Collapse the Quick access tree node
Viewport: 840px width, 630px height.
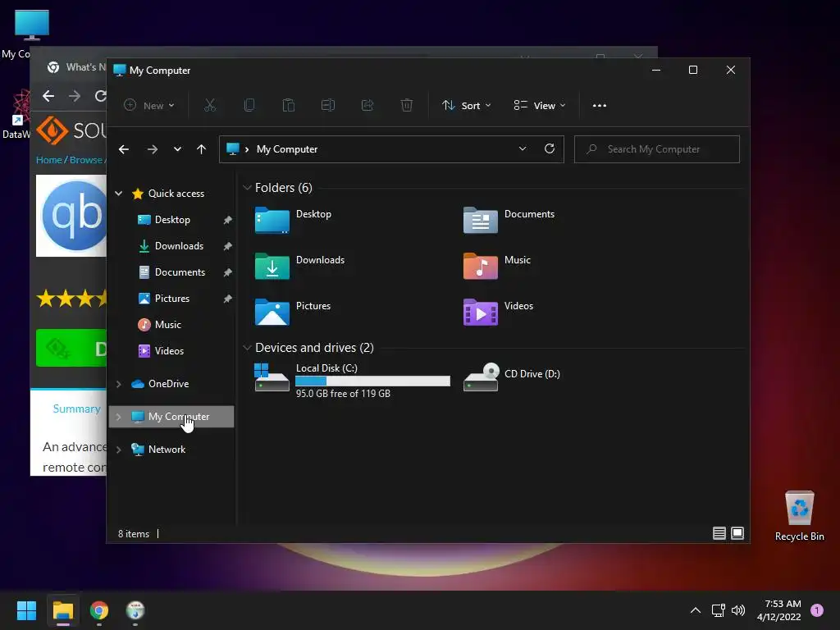pos(118,194)
